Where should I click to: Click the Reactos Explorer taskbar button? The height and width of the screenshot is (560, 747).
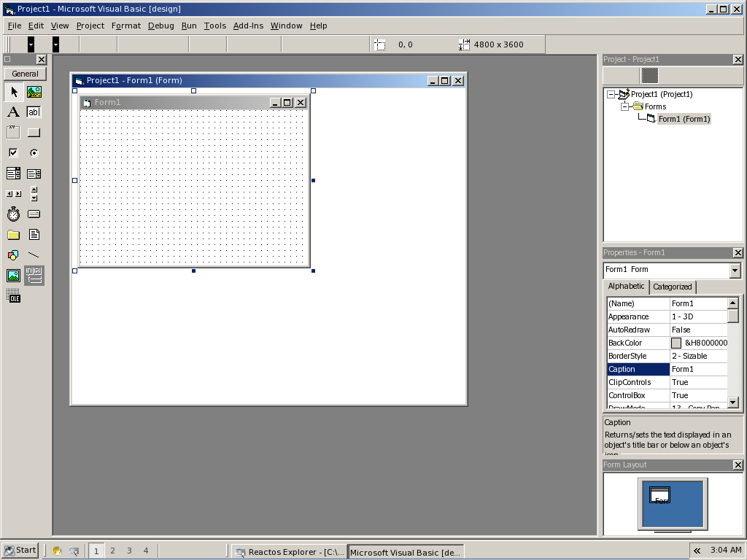[x=289, y=551]
